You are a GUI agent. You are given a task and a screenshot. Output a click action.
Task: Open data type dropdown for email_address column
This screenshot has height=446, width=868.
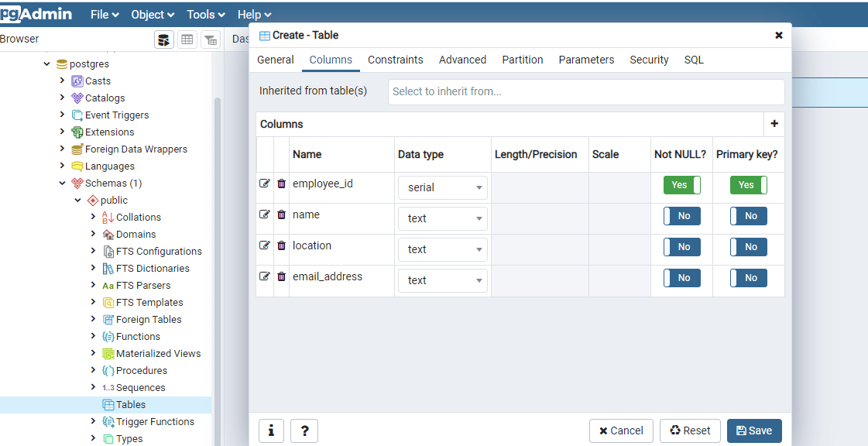click(x=443, y=280)
